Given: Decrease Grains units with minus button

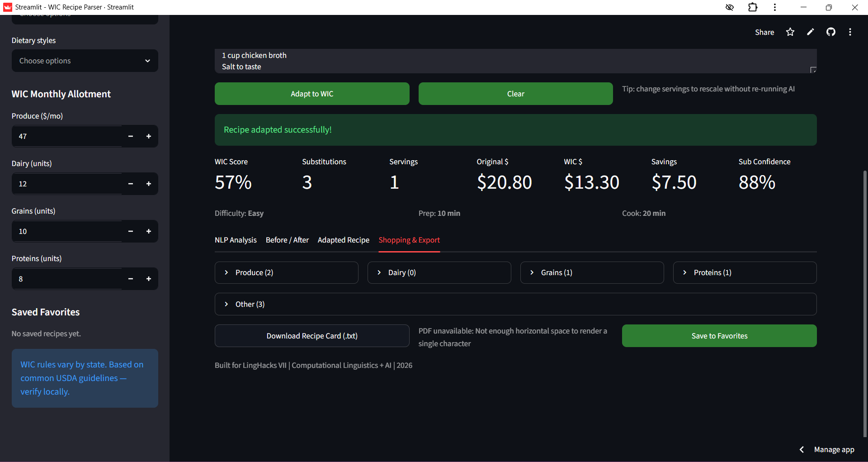Looking at the screenshot, I should tap(131, 231).
